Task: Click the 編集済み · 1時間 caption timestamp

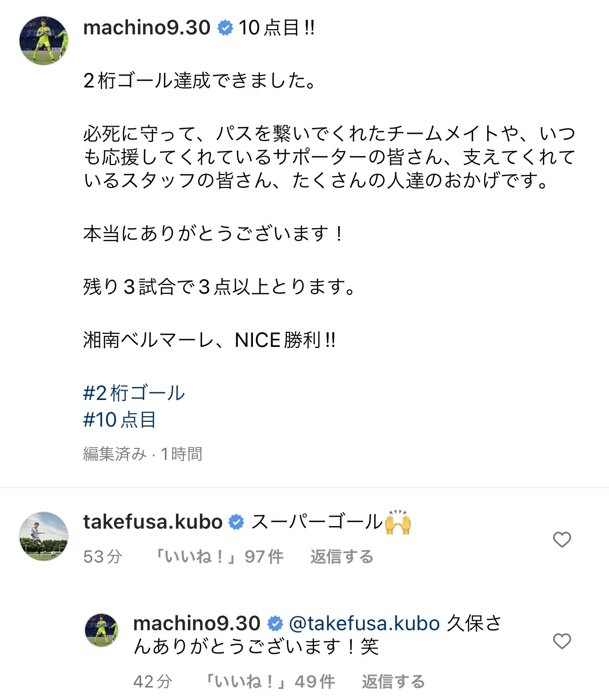Action: (143, 454)
